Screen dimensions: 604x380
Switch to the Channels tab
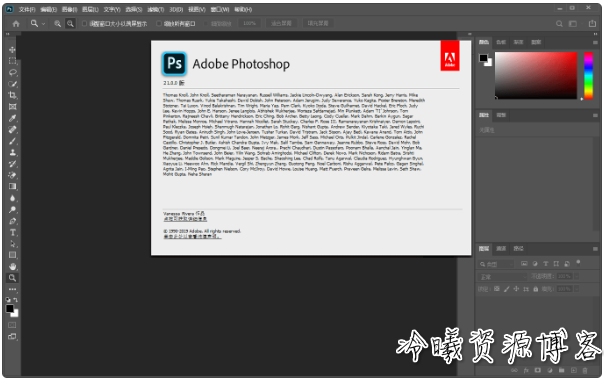pos(501,249)
